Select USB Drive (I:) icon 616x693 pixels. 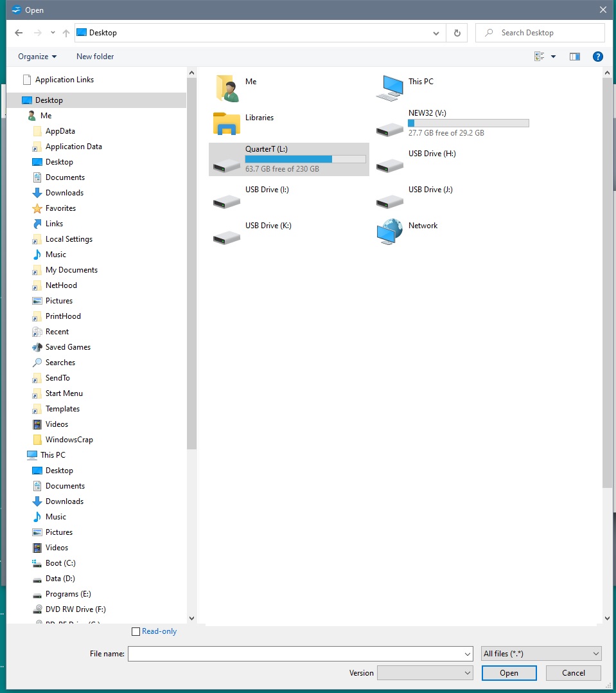(227, 202)
